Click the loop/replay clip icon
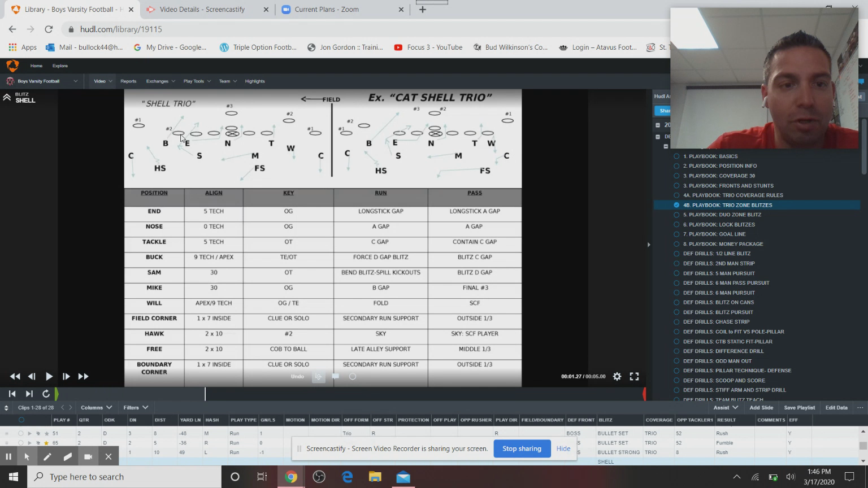The width and height of the screenshot is (868, 488). (x=46, y=394)
